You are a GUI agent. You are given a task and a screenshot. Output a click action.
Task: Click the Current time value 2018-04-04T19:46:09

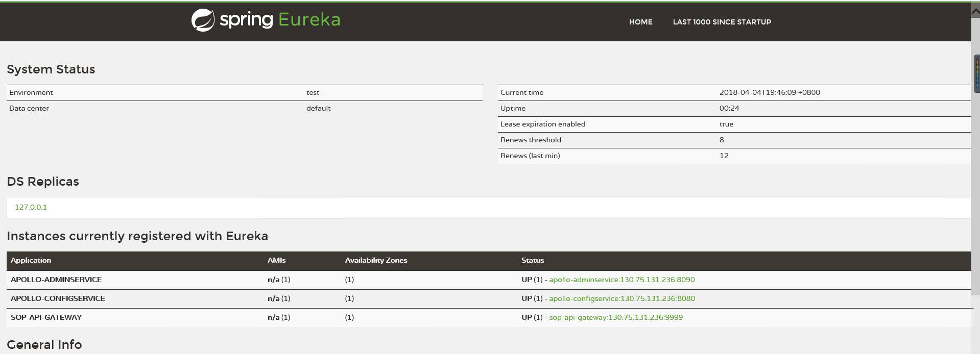tap(770, 92)
